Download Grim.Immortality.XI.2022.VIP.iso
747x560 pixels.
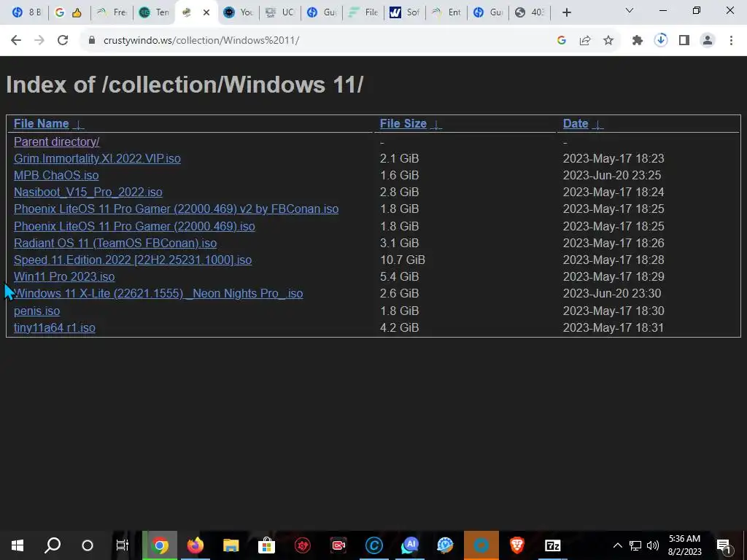click(97, 158)
